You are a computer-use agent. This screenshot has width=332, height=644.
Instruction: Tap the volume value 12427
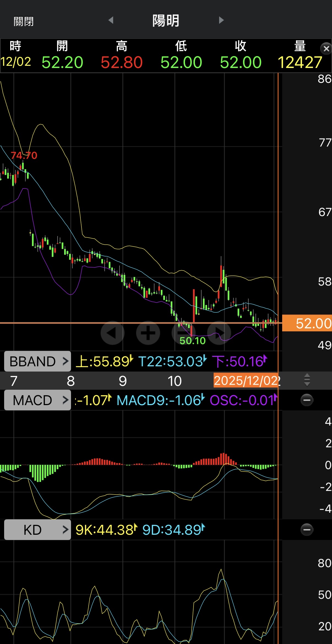tap(300, 62)
